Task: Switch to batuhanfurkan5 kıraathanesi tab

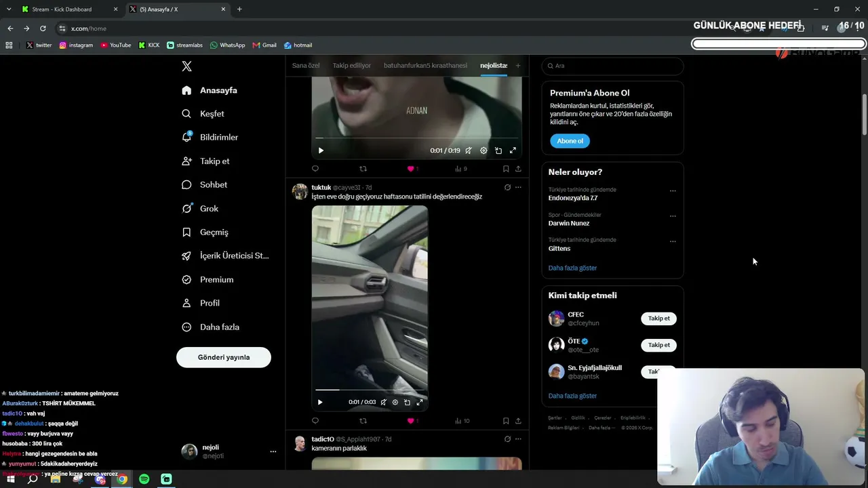Action: click(x=425, y=66)
